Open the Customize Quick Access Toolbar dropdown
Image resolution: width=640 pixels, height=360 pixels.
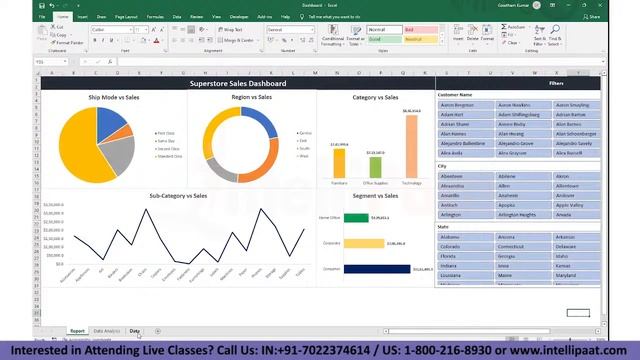pyautogui.click(x=78, y=6)
